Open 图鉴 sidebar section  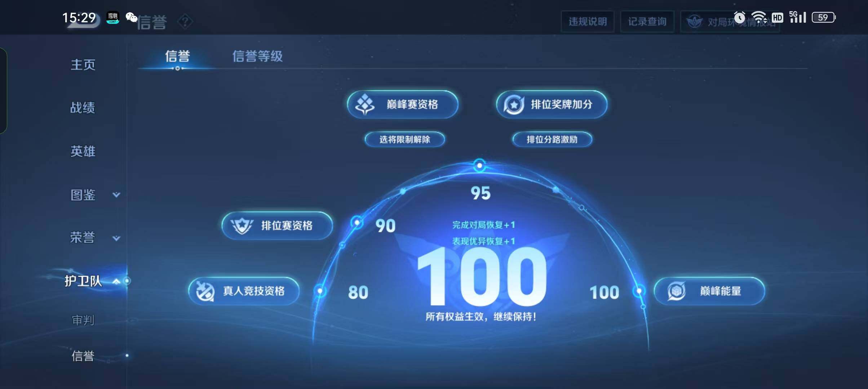click(83, 195)
